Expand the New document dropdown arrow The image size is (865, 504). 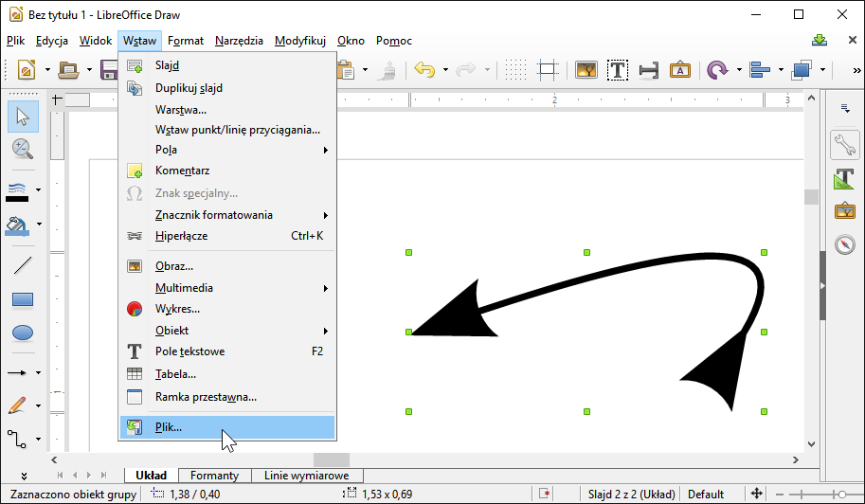47,70
